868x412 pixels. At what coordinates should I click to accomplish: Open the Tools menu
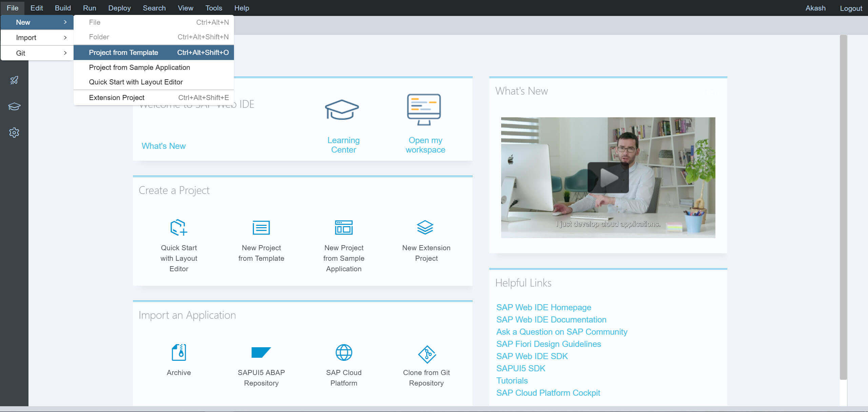click(x=214, y=8)
